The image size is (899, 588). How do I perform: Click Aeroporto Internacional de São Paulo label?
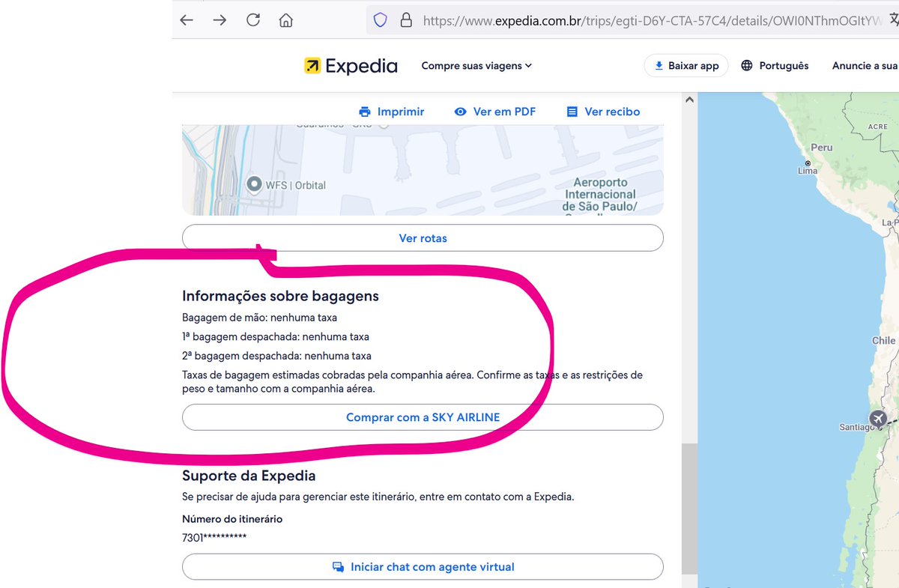click(x=600, y=196)
